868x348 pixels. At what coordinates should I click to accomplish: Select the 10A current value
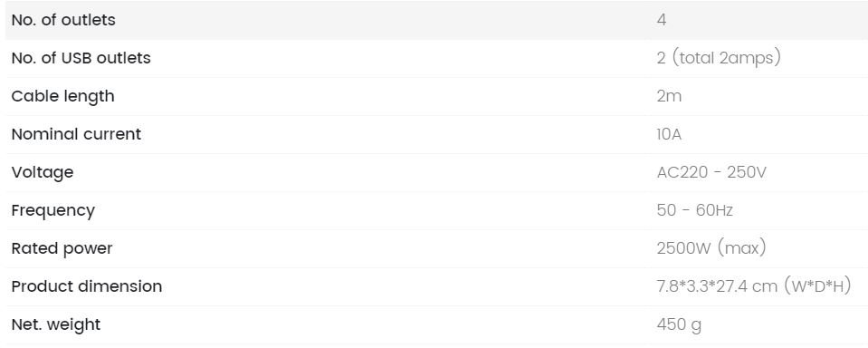669,135
